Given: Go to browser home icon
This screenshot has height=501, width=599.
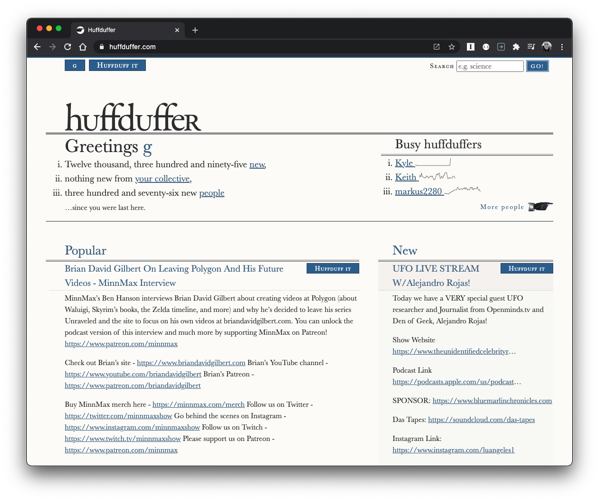Looking at the screenshot, I should [83, 47].
